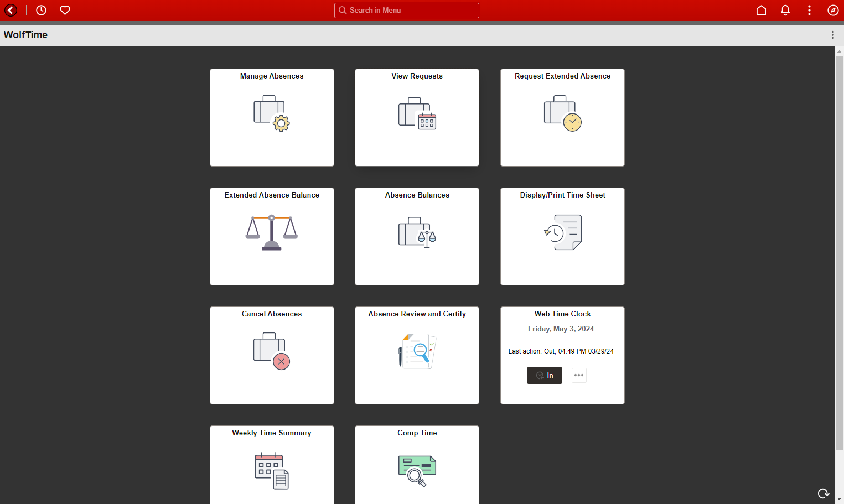Image resolution: width=844 pixels, height=504 pixels.
Task: Click the Cancel Absences tile title
Action: pos(272,314)
